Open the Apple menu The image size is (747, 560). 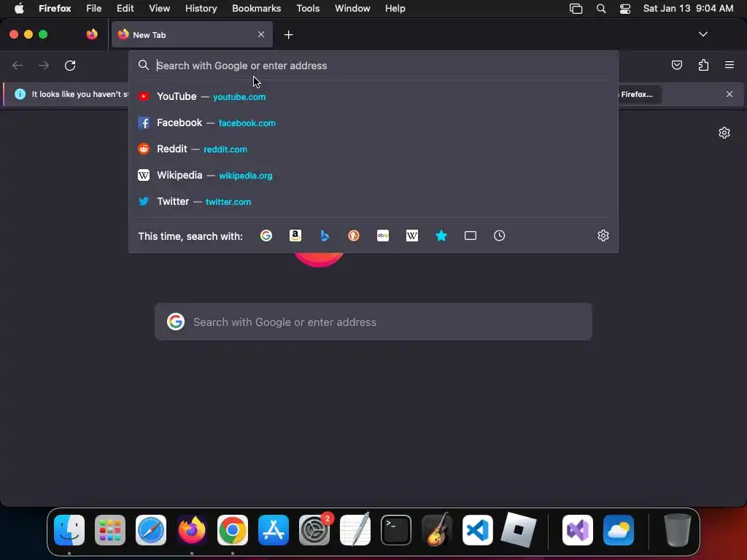(x=19, y=9)
